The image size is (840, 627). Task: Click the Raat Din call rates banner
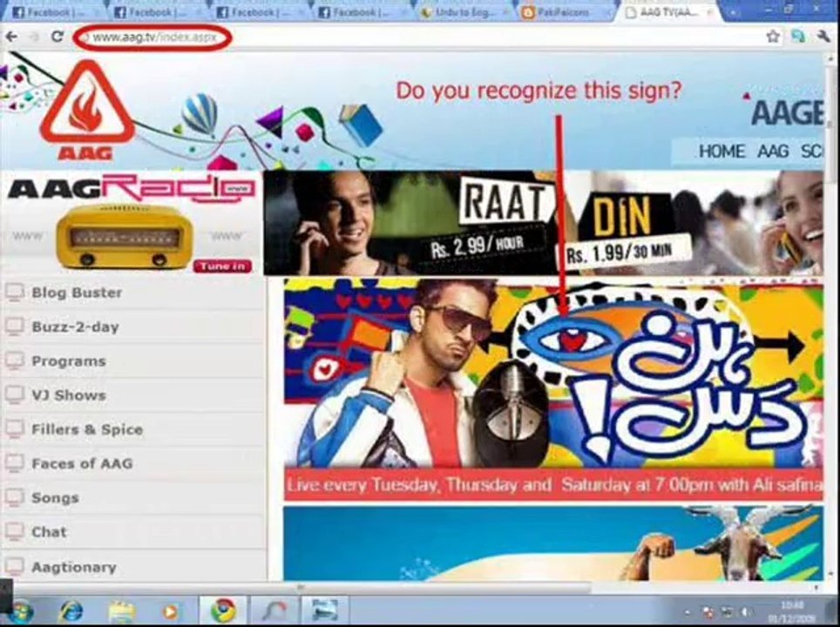[x=543, y=223]
